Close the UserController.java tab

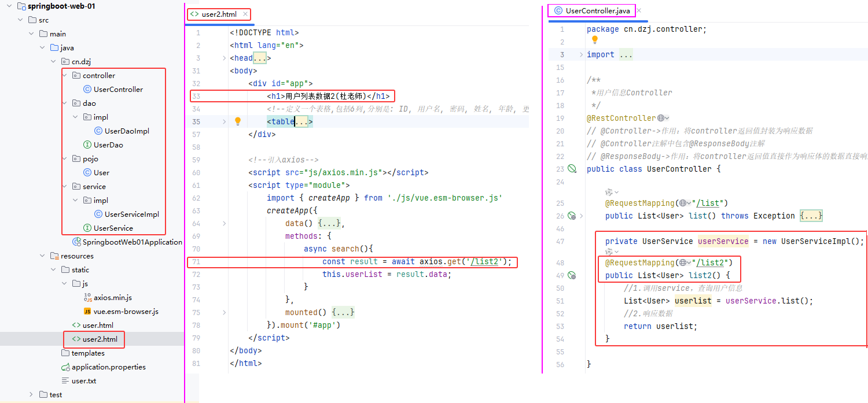point(639,10)
